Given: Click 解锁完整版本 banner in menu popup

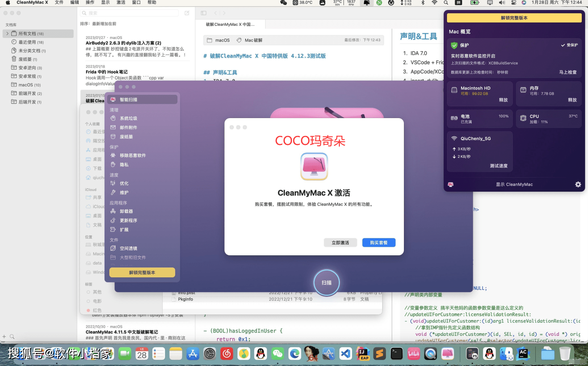Looking at the screenshot, I should 514,18.
